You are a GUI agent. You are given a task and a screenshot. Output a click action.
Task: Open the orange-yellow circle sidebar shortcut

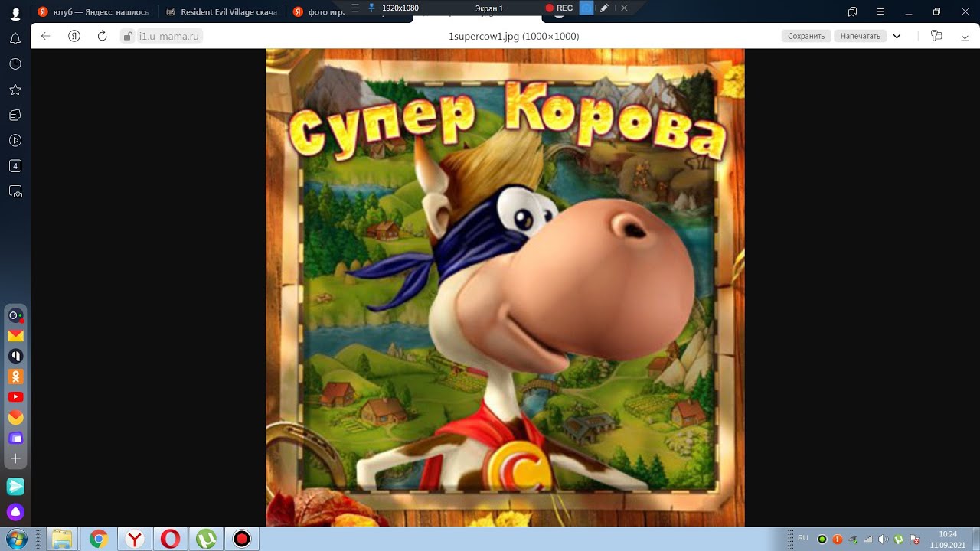pyautogui.click(x=15, y=418)
